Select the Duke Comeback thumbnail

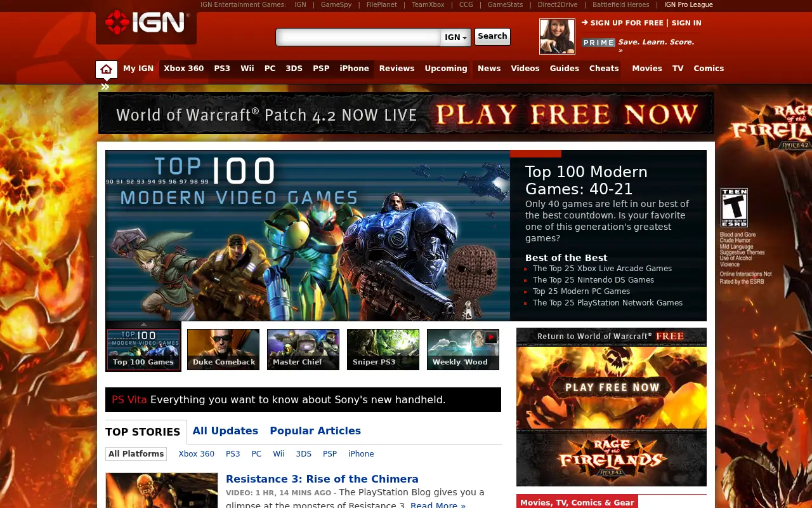pyautogui.click(x=223, y=349)
